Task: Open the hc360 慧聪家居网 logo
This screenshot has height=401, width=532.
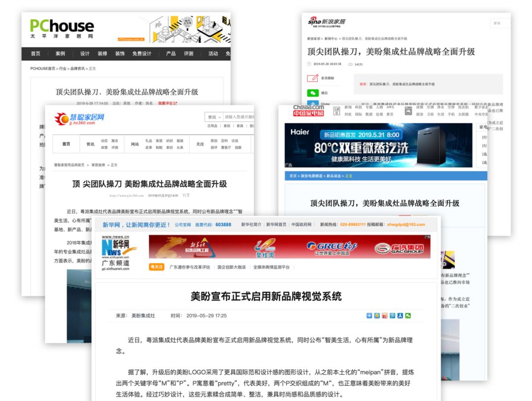Action: click(79, 119)
